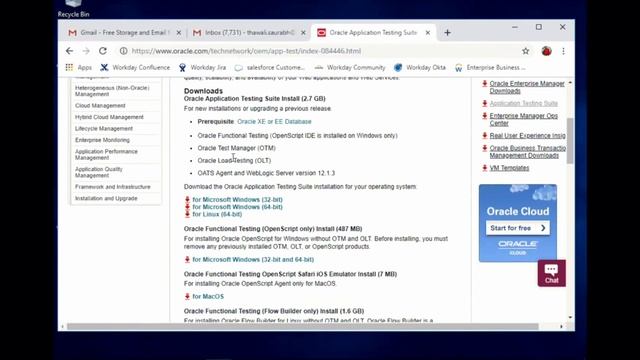The width and height of the screenshot is (640, 360).
Task: Select the "Oracle Load Testing (OLT)" text
Action: click(234, 161)
